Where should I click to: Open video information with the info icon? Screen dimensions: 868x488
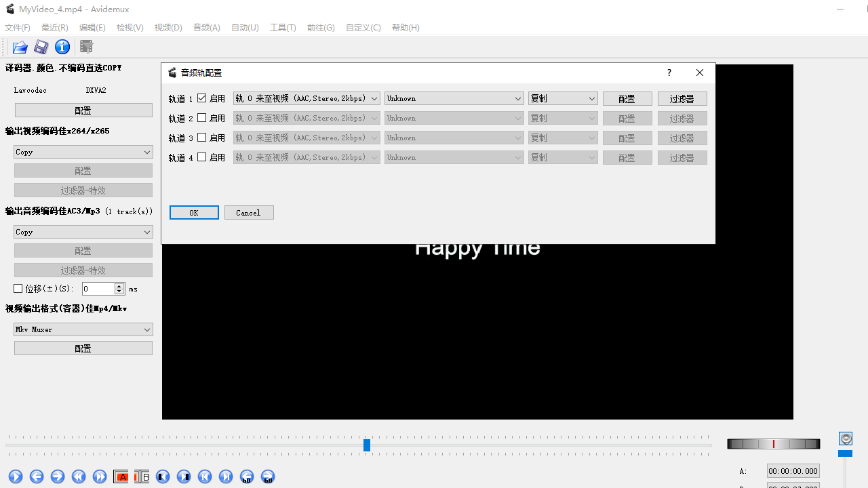tap(62, 47)
